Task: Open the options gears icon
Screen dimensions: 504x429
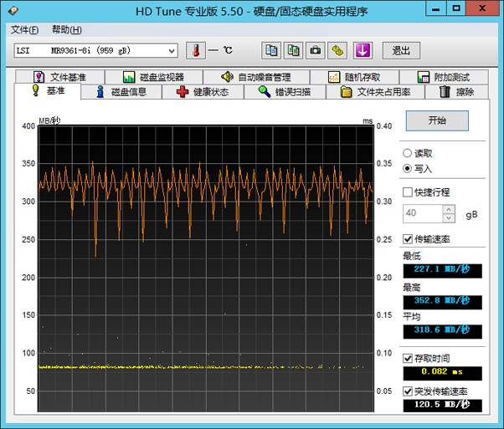Action: [x=337, y=51]
